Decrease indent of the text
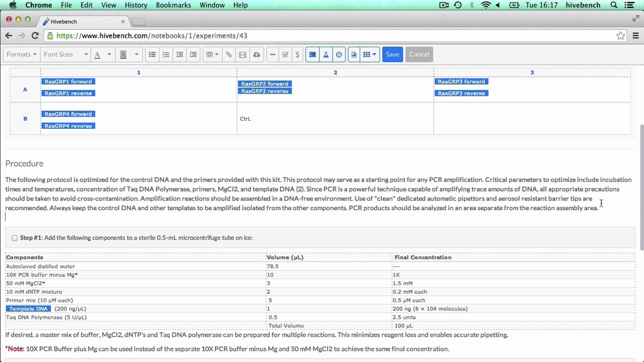This screenshot has width=644, height=362. point(180,55)
